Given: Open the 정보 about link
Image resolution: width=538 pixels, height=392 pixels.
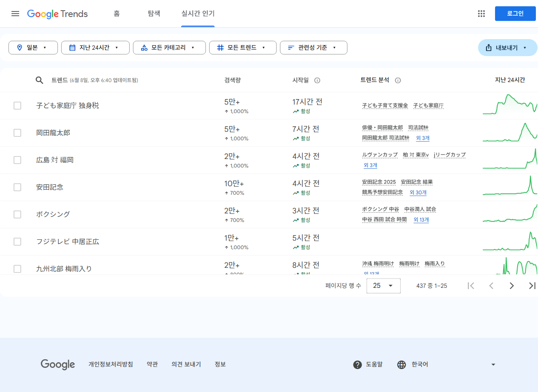Looking at the screenshot, I should [x=220, y=364].
